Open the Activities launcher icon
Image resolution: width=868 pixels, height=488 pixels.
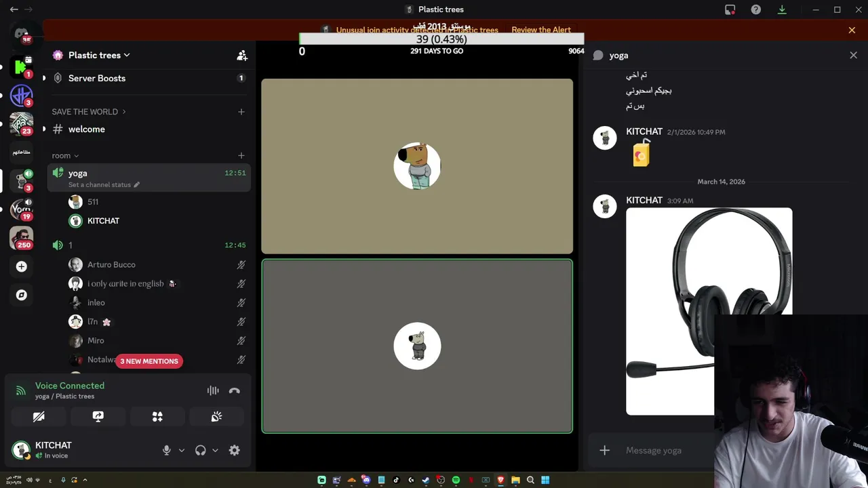tap(157, 417)
